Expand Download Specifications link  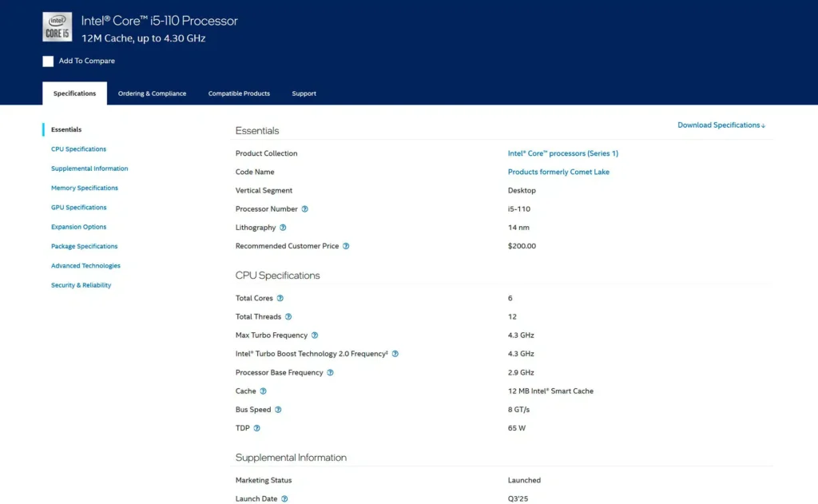[x=721, y=125]
